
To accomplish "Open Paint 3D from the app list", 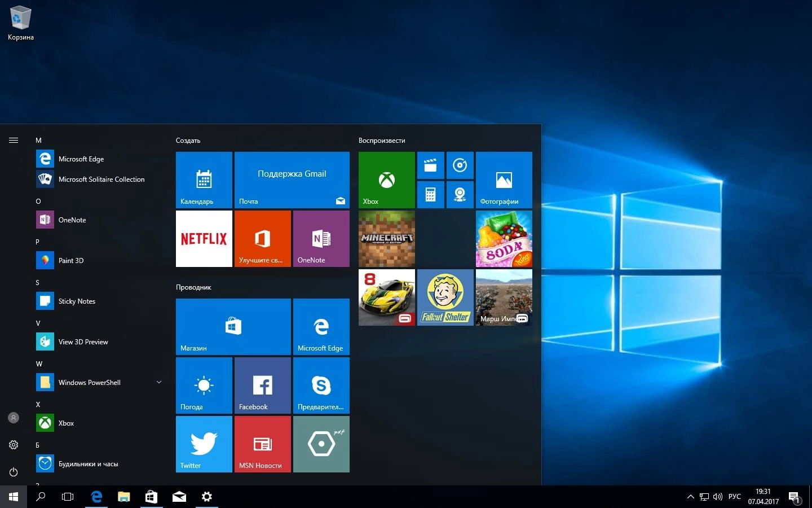I will click(x=100, y=261).
